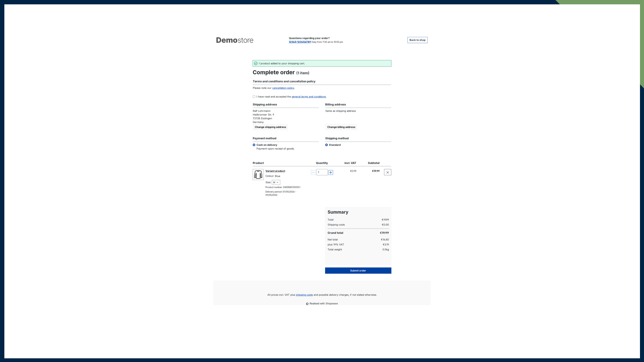
Task: Click Same as shipping address text
Action: [340, 111]
